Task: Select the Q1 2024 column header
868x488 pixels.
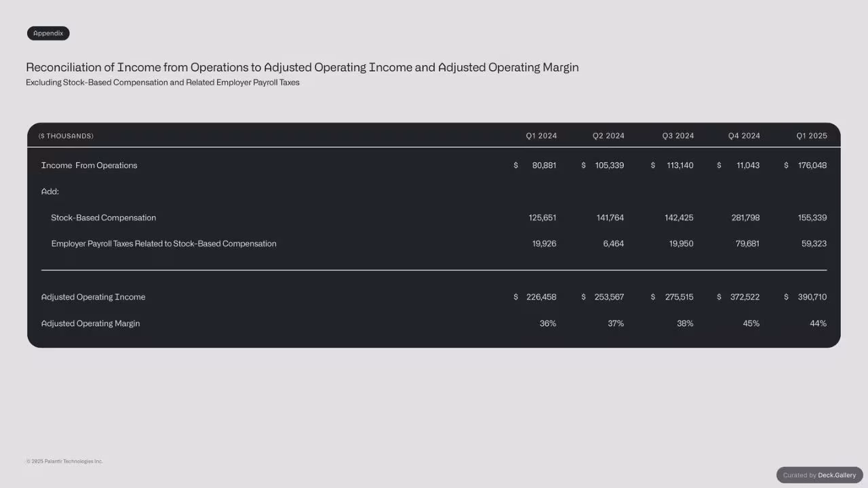Action: (541, 136)
